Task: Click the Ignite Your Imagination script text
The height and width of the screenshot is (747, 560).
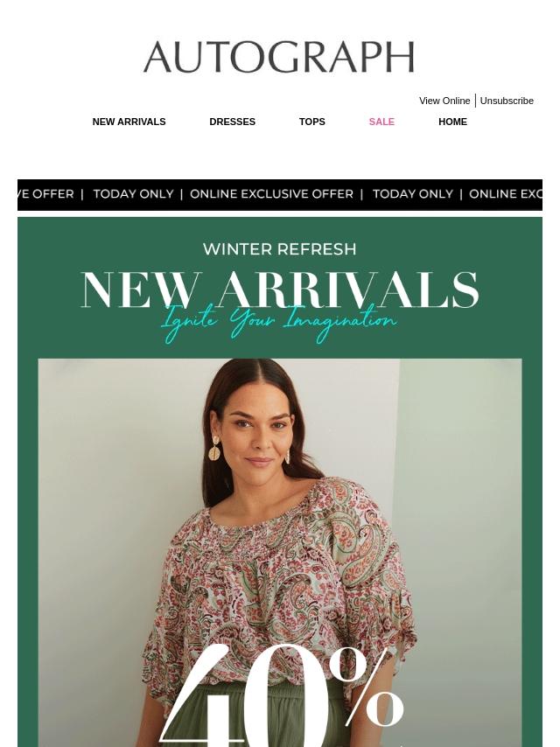Action: click(279, 322)
